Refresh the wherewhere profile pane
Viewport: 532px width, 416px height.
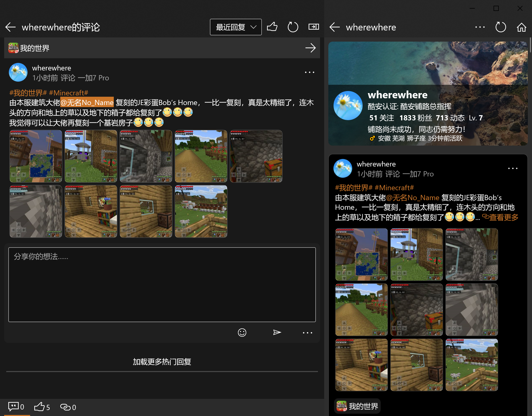tap(501, 27)
